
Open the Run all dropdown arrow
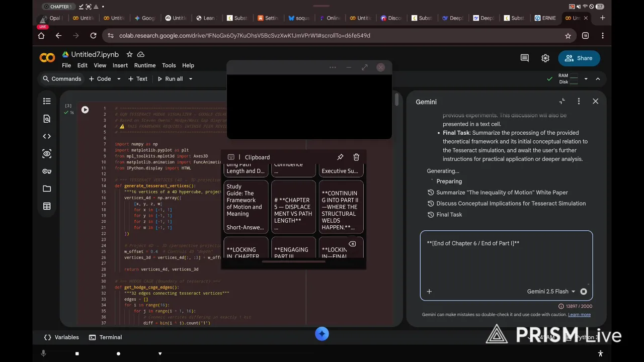point(190,79)
